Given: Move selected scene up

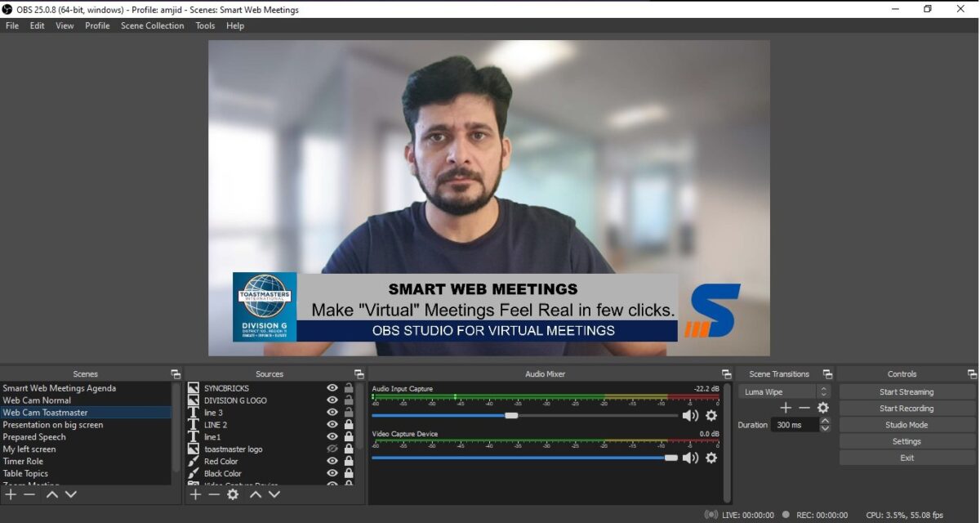Looking at the screenshot, I should 52,494.
